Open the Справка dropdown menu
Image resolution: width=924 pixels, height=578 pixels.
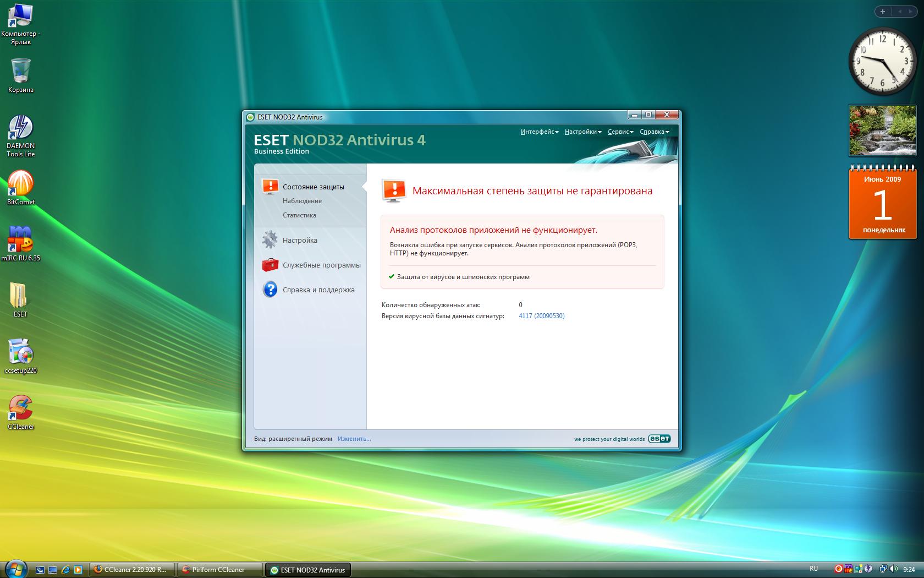click(654, 132)
